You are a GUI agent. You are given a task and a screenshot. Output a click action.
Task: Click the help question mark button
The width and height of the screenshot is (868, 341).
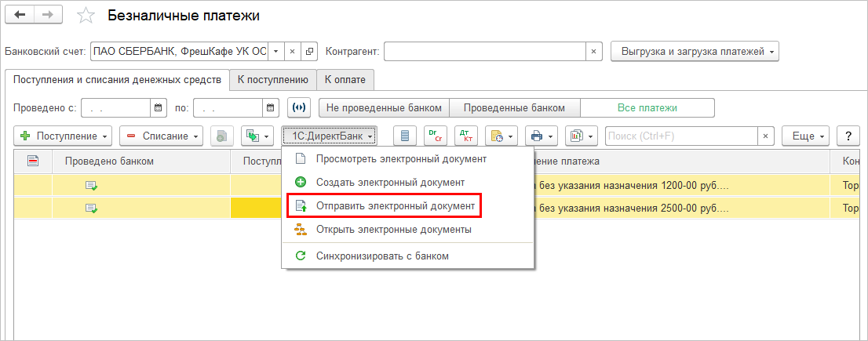[848, 136]
